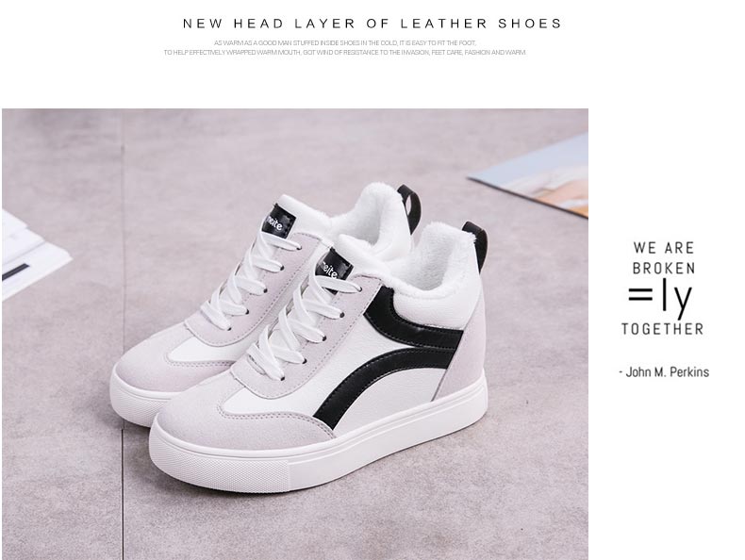
Task: Click the "As warm as a good man" subtitle line
Action: 345,42
